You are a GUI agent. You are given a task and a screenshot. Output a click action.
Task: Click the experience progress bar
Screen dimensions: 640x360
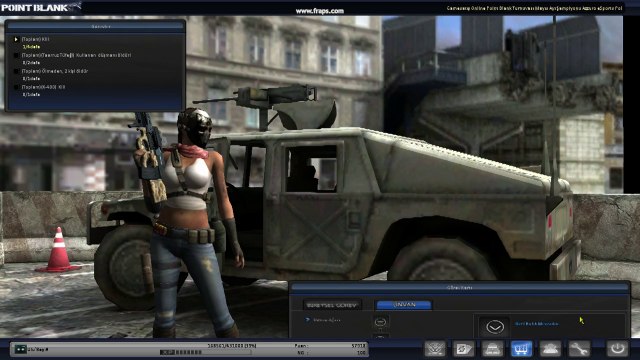[205, 352]
